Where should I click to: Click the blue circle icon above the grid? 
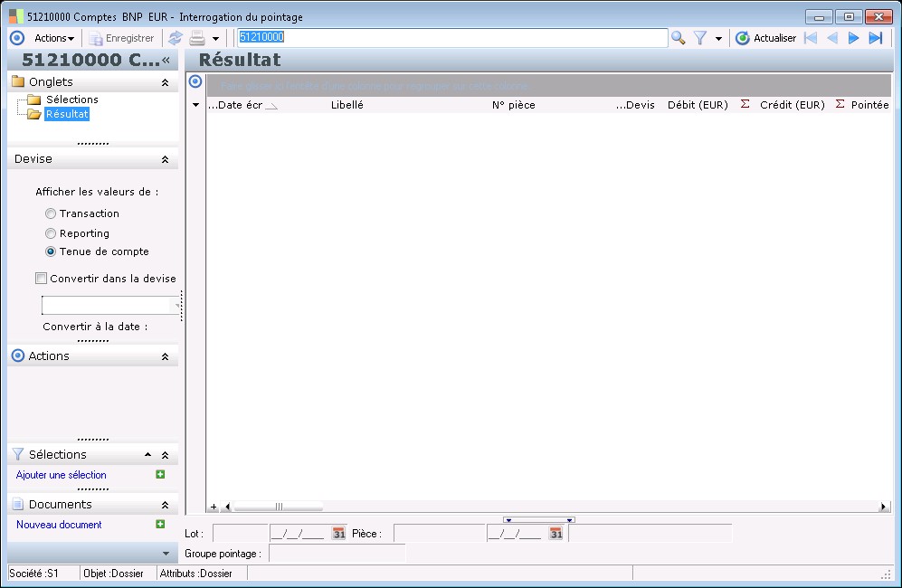pyautogui.click(x=195, y=81)
